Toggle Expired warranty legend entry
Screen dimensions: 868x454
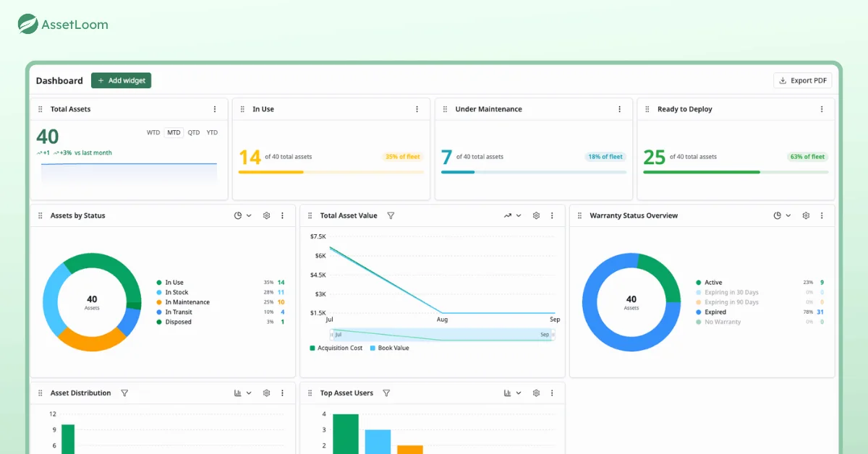[759, 312]
